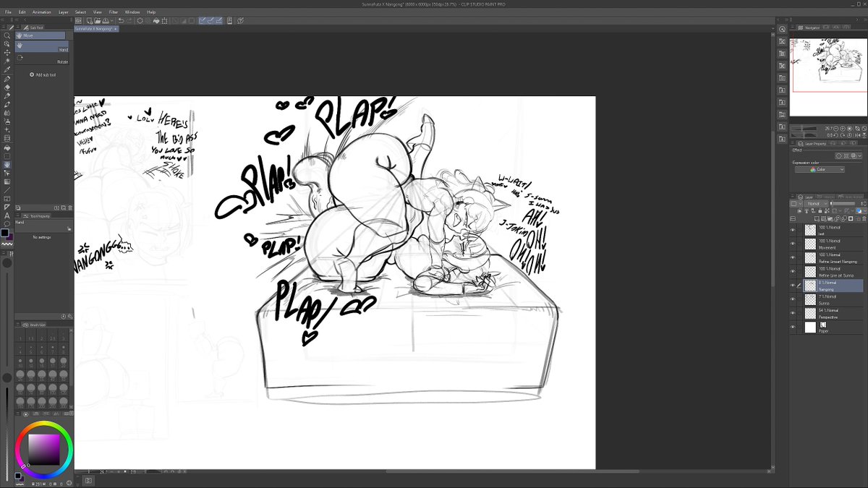
Task: Select the Hand sub tool
Action: 41,47
